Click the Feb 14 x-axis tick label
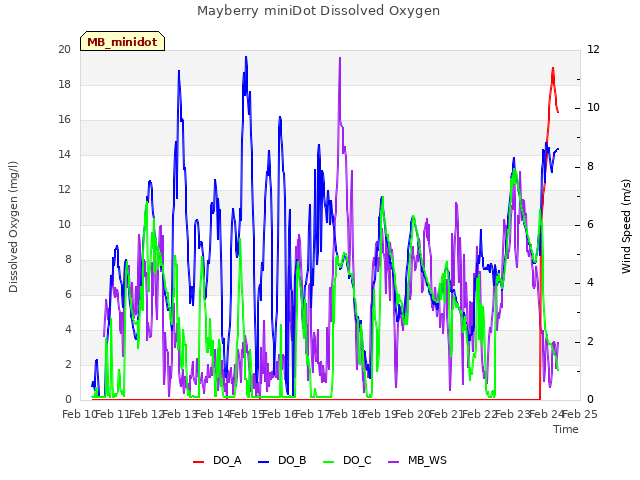This screenshot has height=480, width=640. tap(213, 414)
